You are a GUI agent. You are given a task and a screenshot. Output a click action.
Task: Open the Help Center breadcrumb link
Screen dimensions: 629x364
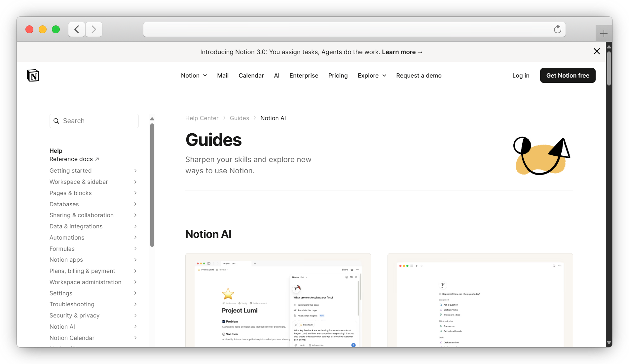tap(202, 118)
